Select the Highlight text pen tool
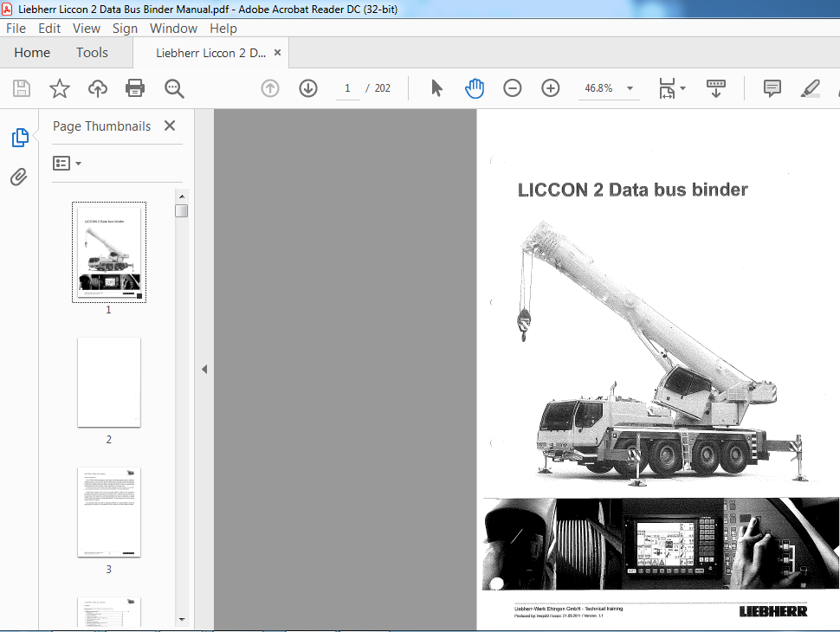 point(810,87)
